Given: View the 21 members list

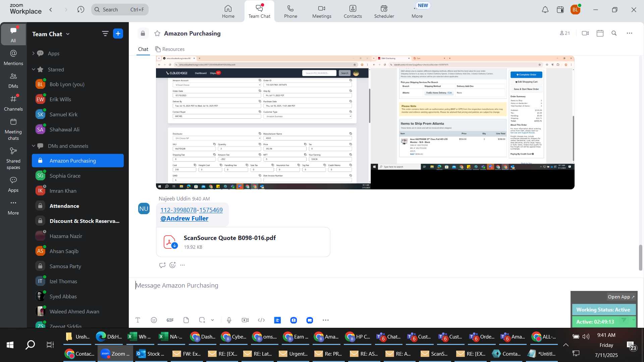Looking at the screenshot, I should coord(565,33).
